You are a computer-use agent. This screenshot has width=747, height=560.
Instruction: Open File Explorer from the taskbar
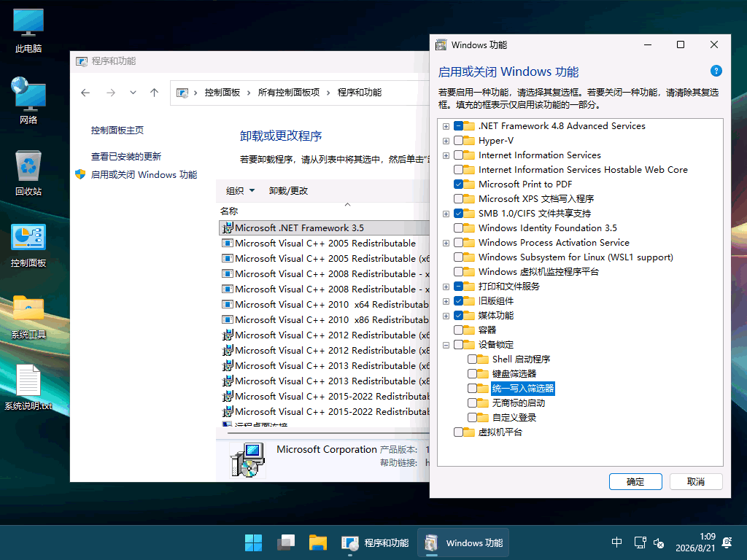click(318, 542)
